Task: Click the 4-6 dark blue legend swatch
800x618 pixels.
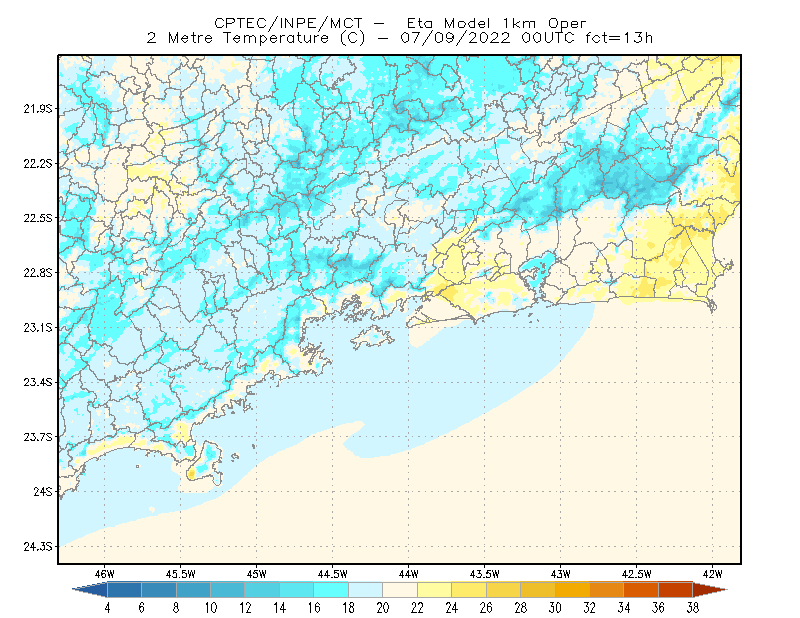Action: click(x=124, y=590)
